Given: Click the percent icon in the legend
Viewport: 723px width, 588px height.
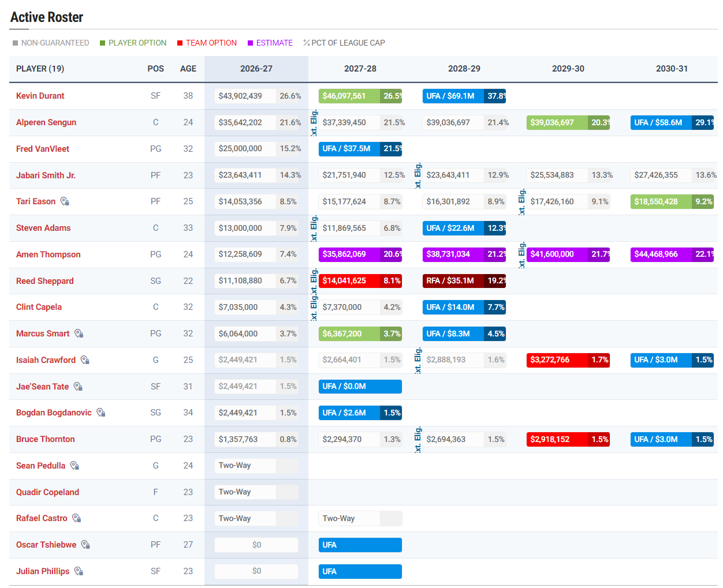Looking at the screenshot, I should coord(307,43).
